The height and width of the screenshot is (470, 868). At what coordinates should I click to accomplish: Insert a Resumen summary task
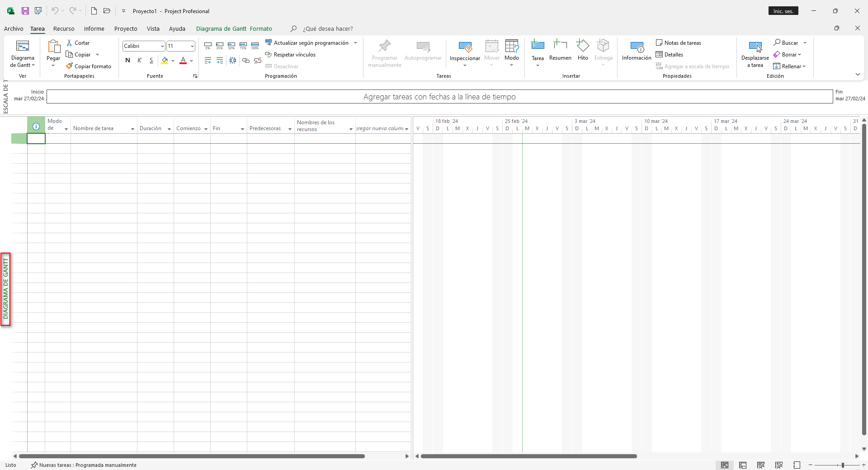560,49
